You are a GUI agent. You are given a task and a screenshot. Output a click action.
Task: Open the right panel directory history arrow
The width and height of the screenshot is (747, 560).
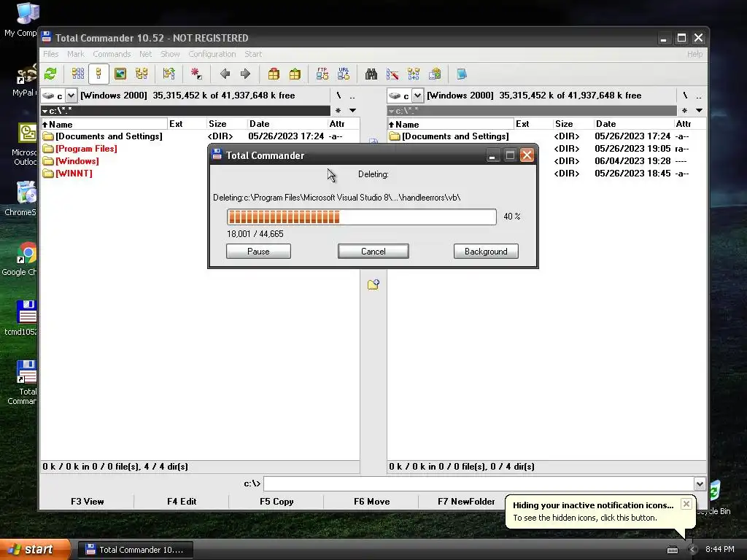(x=699, y=111)
